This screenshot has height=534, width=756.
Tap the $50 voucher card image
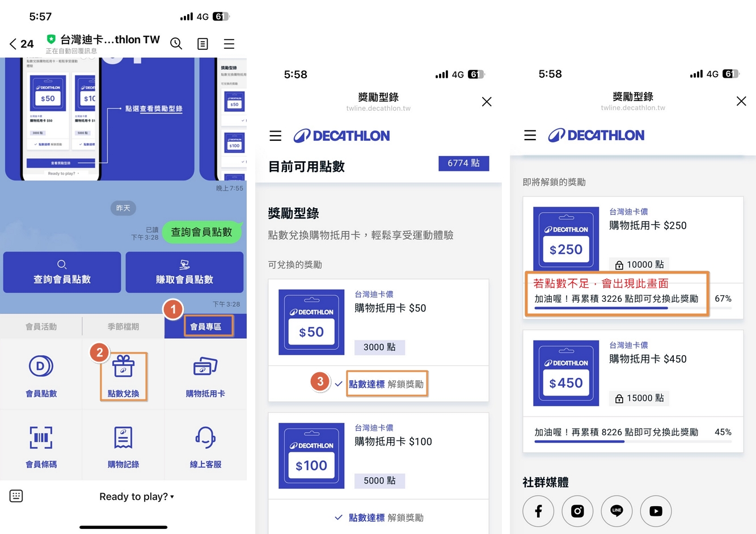[311, 322]
